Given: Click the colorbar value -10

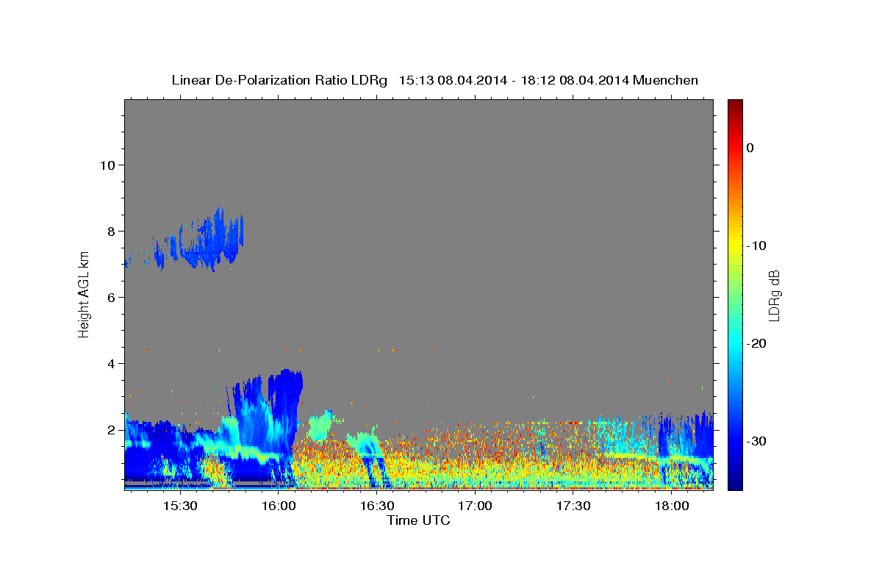Looking at the screenshot, I should pos(756,245).
